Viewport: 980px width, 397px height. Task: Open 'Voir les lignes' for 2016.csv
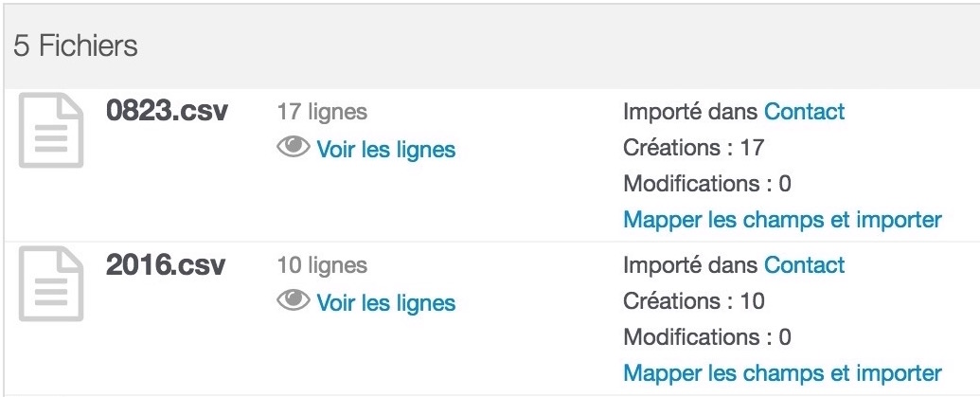click(x=385, y=303)
